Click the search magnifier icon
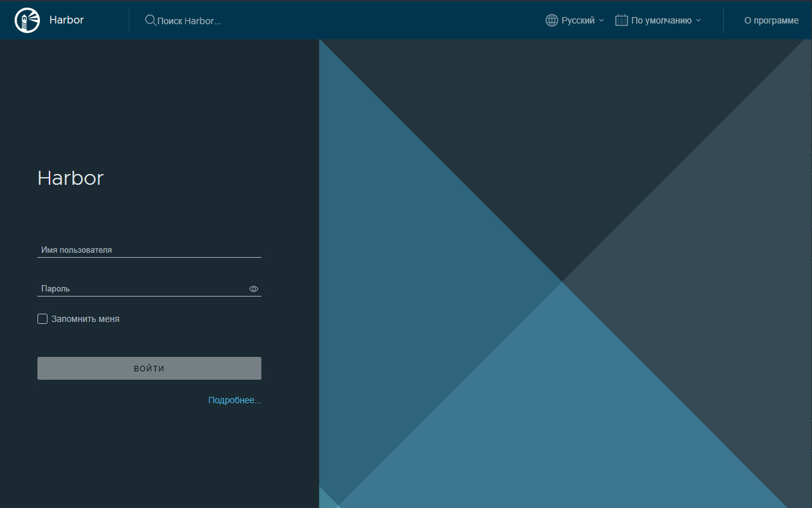This screenshot has width=812, height=508. pyautogui.click(x=150, y=20)
